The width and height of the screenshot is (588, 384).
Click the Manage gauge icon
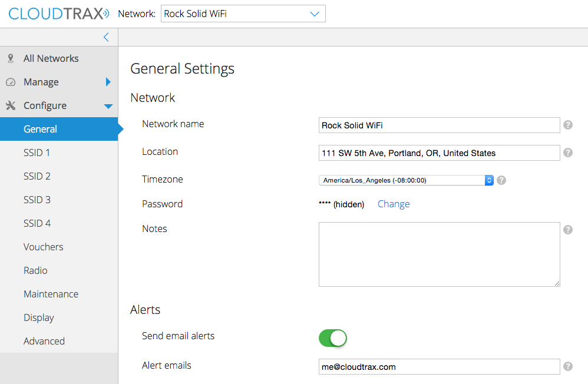(x=10, y=82)
